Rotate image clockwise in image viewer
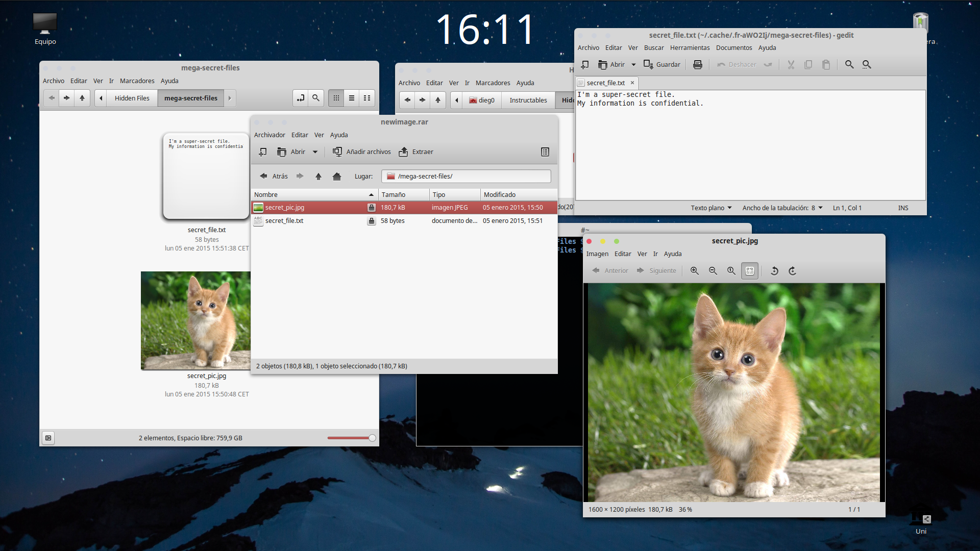 click(793, 270)
